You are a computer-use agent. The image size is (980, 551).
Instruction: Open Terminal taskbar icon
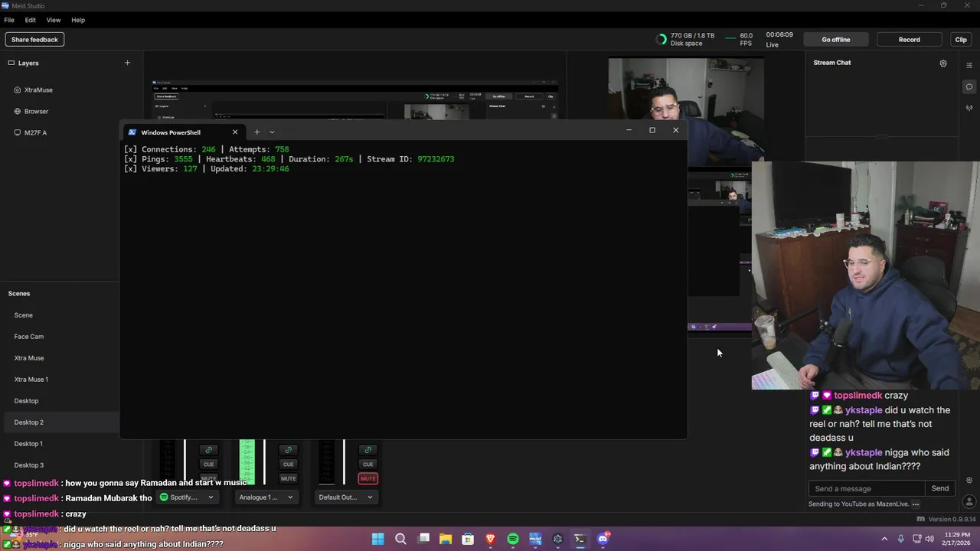point(580,539)
